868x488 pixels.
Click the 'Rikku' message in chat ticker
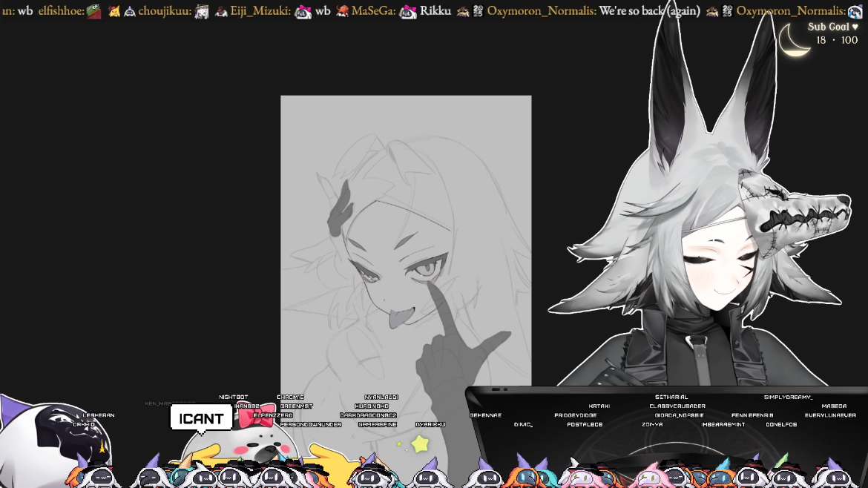[x=435, y=10]
